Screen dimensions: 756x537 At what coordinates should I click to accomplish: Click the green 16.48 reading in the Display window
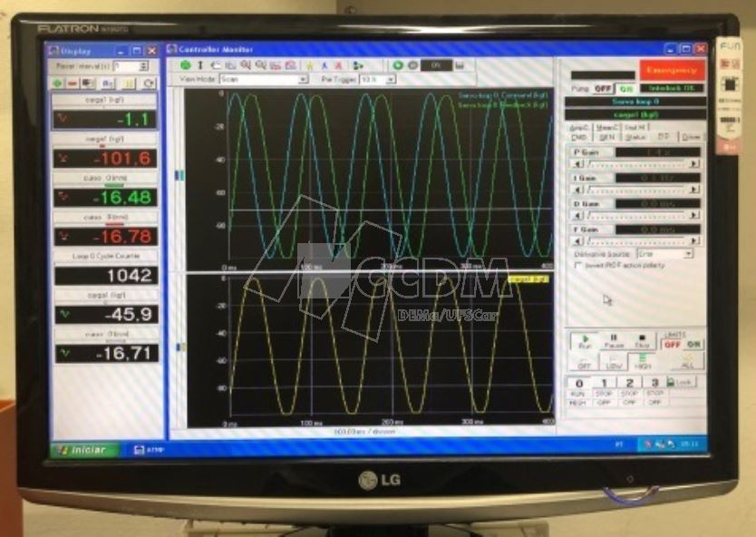point(105,198)
